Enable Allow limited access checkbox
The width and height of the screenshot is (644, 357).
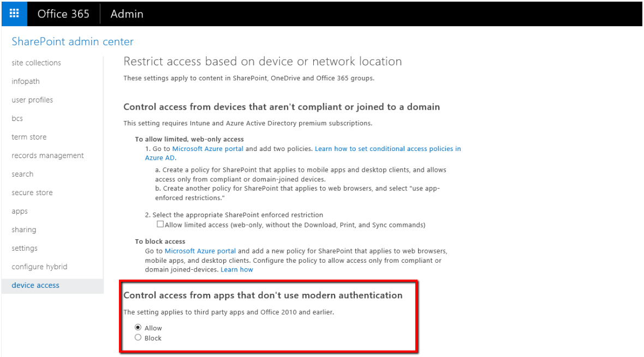(160, 224)
